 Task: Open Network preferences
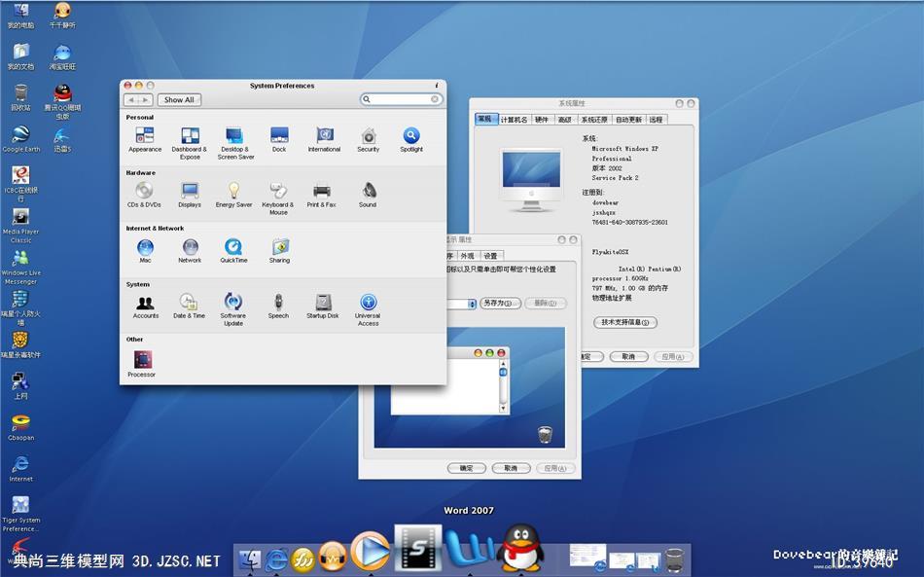[x=190, y=250]
